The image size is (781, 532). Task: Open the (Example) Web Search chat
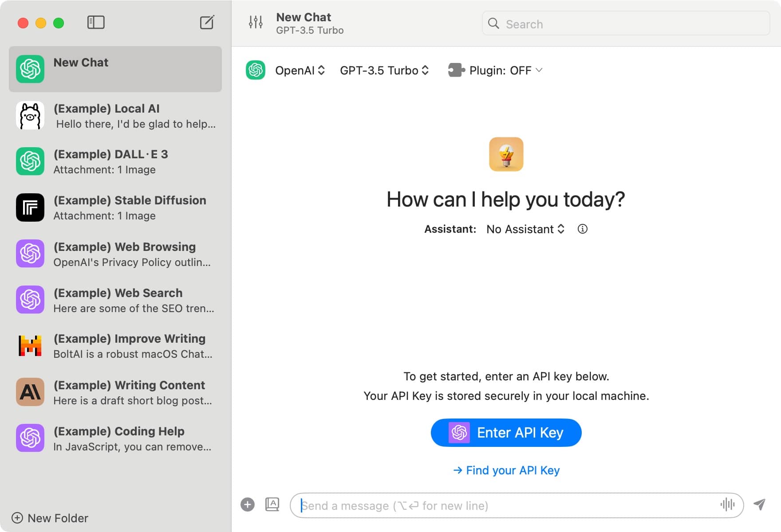(115, 300)
